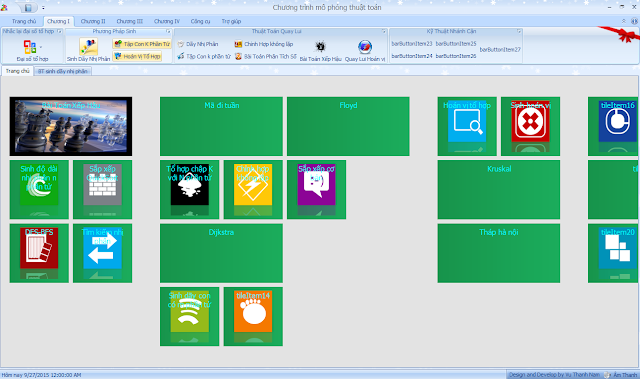Viewport: 640px width, 379px height.
Task: Open Tổ hợp chập K với N phần tử tile
Action: [x=189, y=190]
